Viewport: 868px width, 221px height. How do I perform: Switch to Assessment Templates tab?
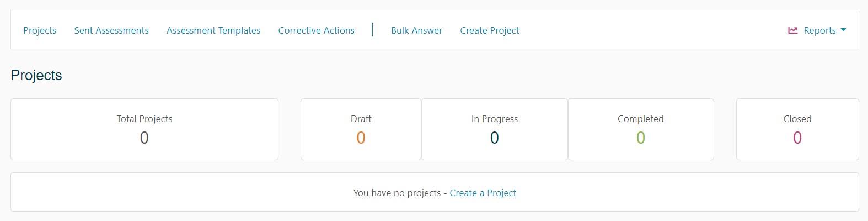point(213,30)
